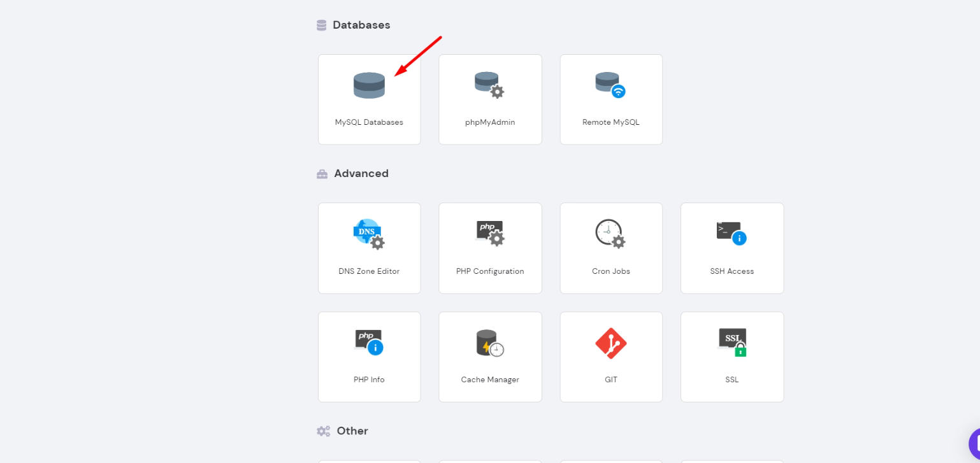Open the DNS Zone Editor
This screenshot has width=980, height=463.
pos(370,248)
